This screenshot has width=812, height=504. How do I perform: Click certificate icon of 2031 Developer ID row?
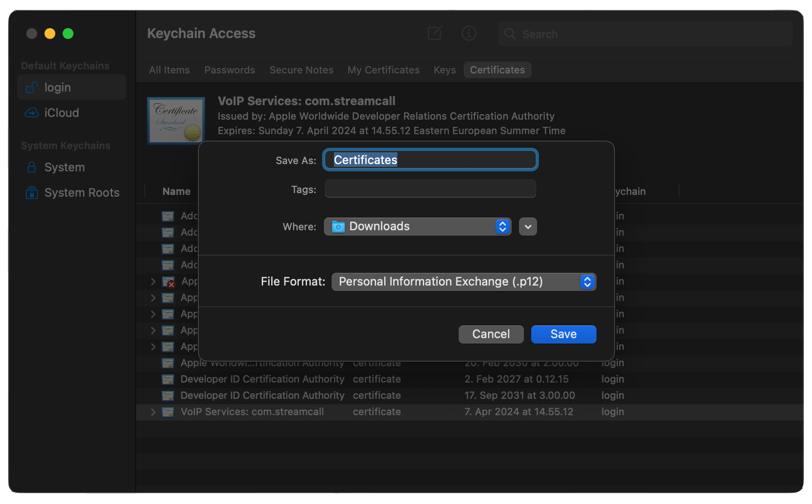click(168, 396)
